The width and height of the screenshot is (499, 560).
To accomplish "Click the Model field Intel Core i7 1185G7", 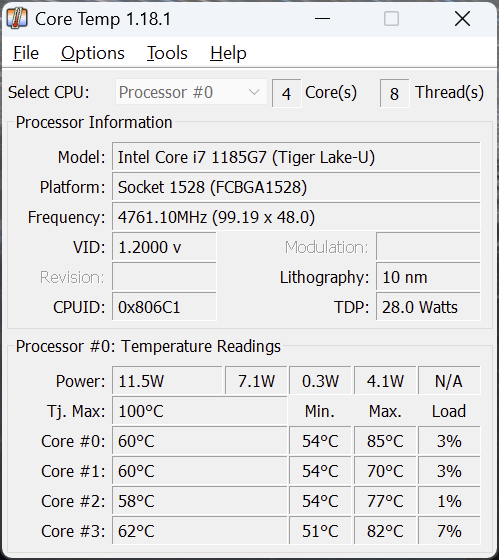I will (x=296, y=157).
